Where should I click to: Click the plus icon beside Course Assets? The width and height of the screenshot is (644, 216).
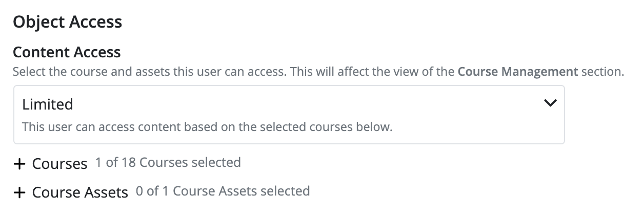(19, 192)
